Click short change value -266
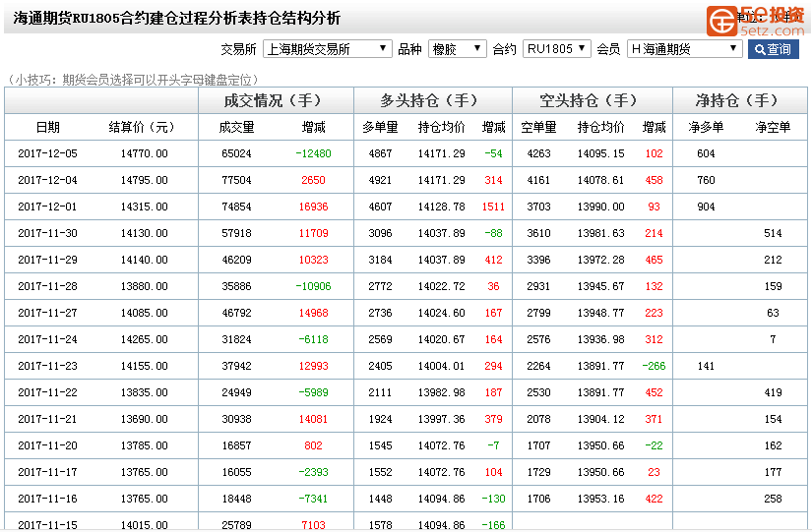The height and width of the screenshot is (532, 812). click(x=654, y=366)
